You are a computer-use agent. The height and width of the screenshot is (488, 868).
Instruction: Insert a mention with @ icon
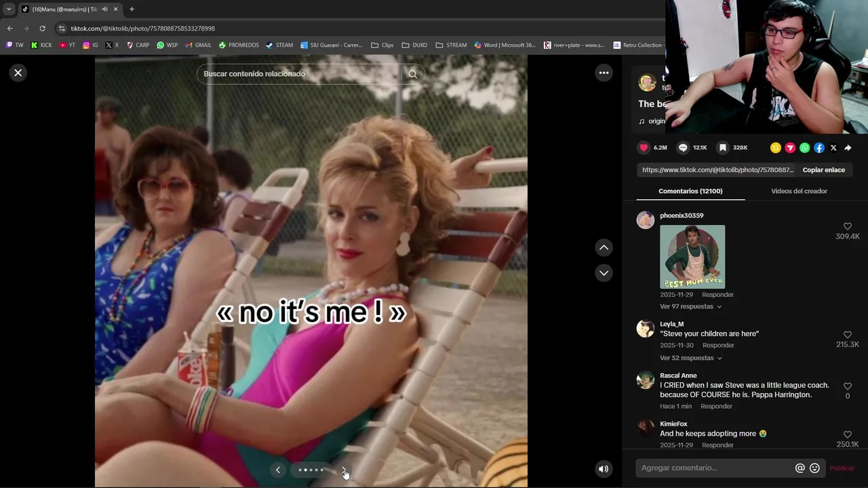[800, 468]
